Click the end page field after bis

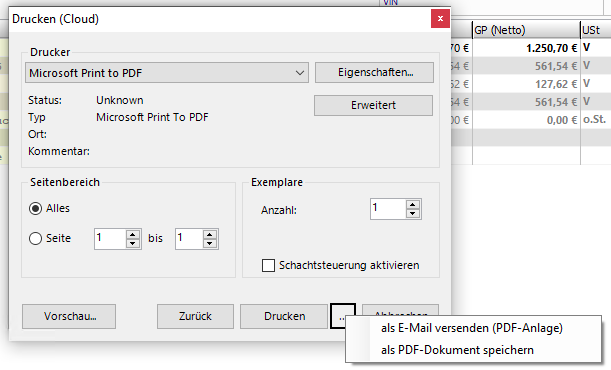(x=189, y=238)
